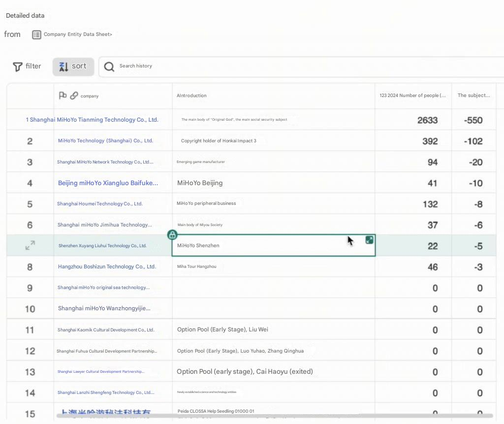This screenshot has height=424, width=504.
Task: Select the 2024 Number of people column header
Action: [413, 96]
